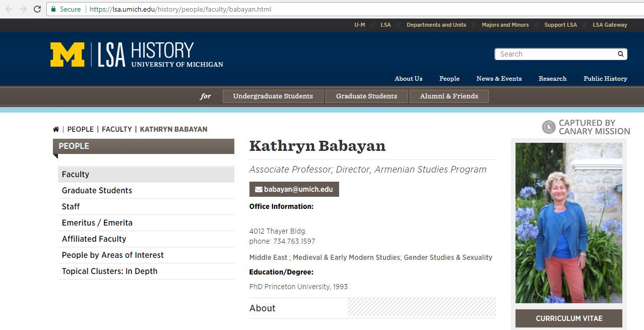This screenshot has height=330, width=644.
Task: Expand the About section of the profile
Action: pyautogui.click(x=262, y=308)
